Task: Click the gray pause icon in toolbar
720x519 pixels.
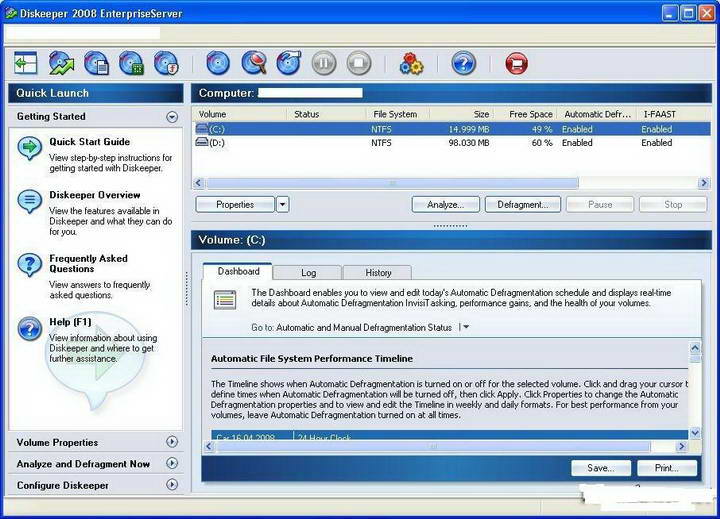Action: [x=324, y=63]
